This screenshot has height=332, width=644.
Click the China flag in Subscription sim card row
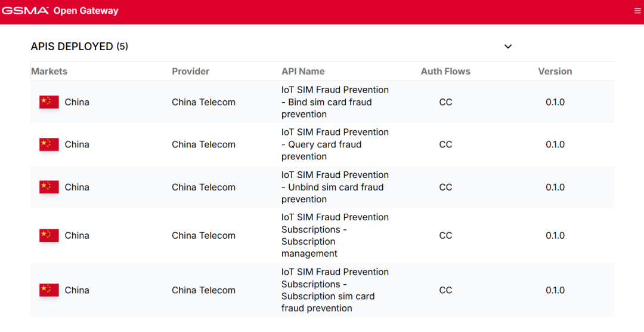tap(49, 290)
